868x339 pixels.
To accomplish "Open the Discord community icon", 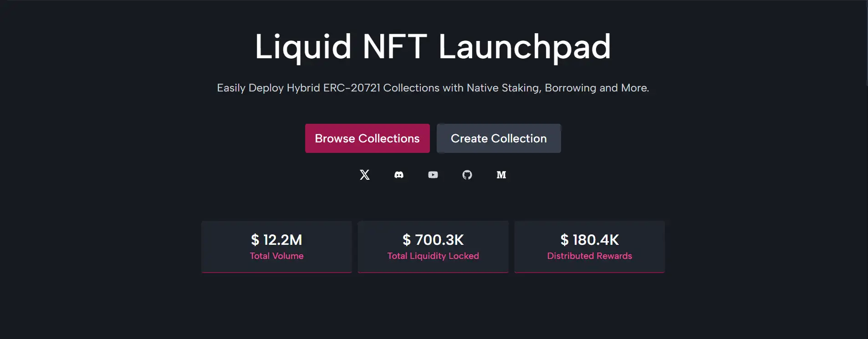I will (x=399, y=175).
